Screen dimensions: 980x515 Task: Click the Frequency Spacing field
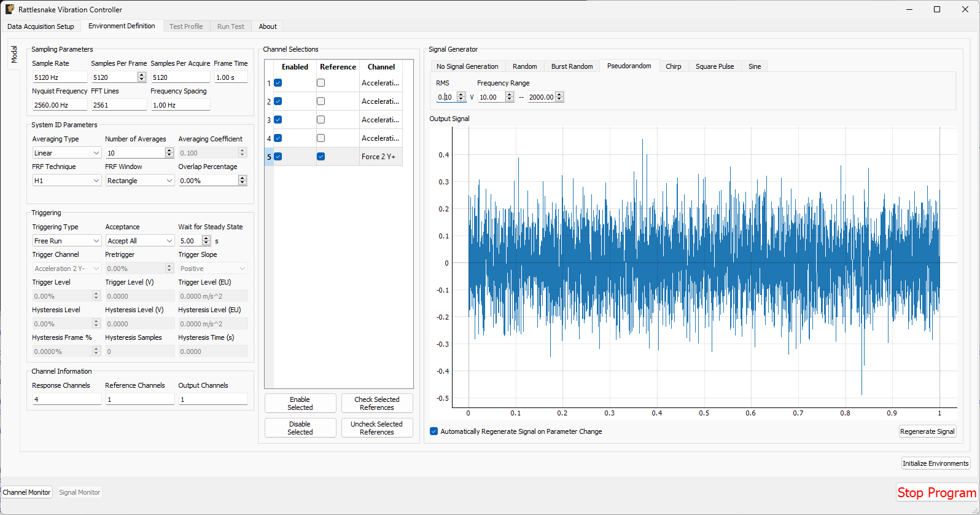click(180, 105)
